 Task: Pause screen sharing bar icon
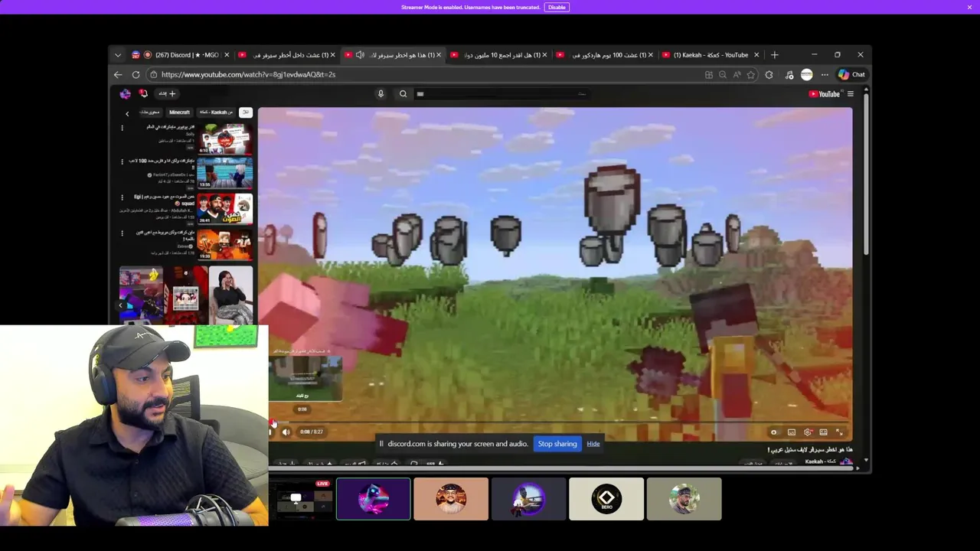(382, 444)
